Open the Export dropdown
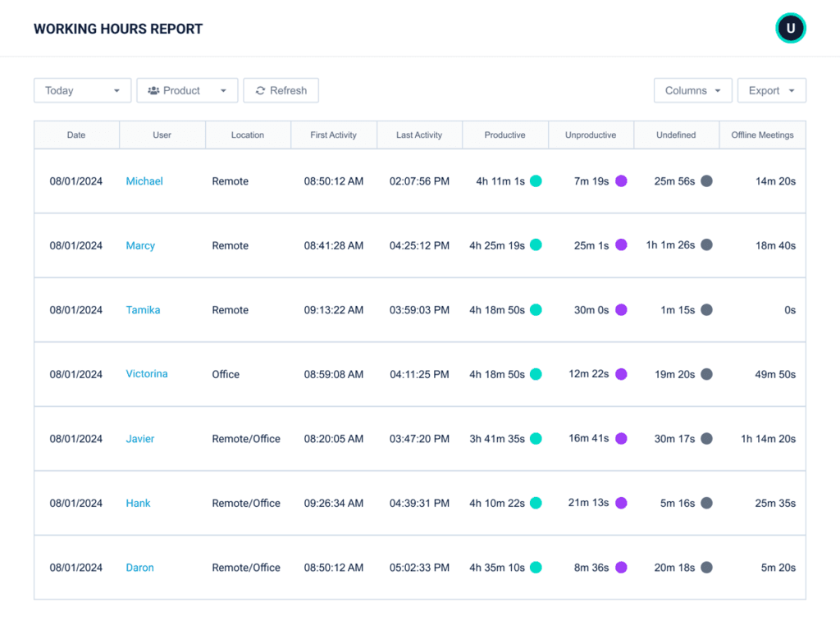 tap(771, 90)
